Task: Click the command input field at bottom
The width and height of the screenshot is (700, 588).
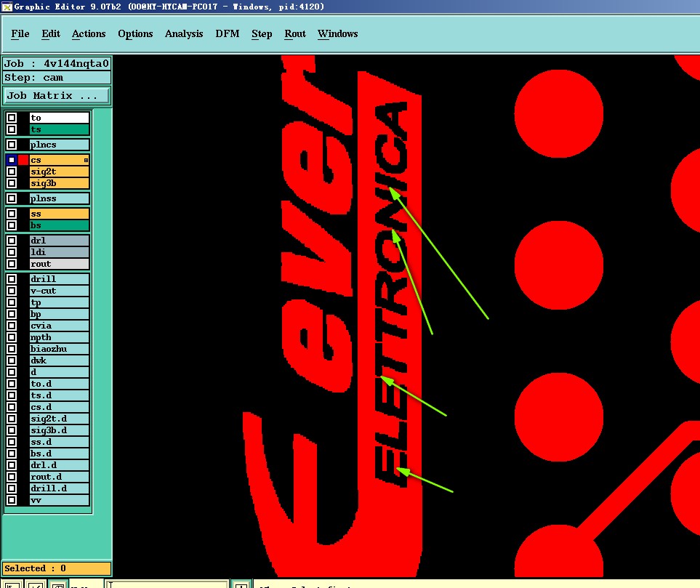Action: tap(167, 584)
